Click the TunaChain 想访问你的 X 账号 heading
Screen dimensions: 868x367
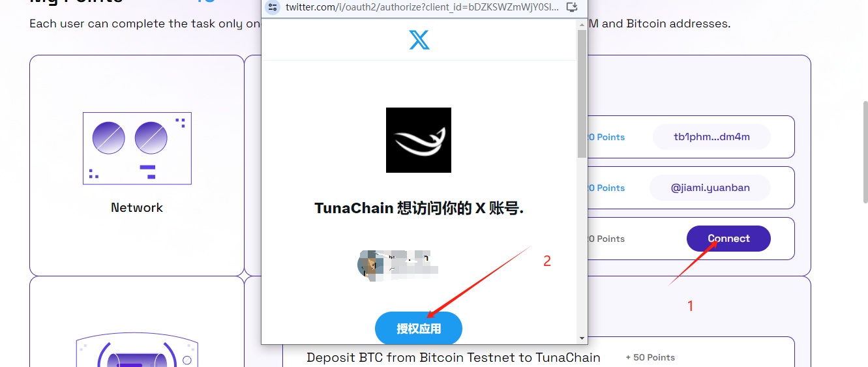[419, 209]
